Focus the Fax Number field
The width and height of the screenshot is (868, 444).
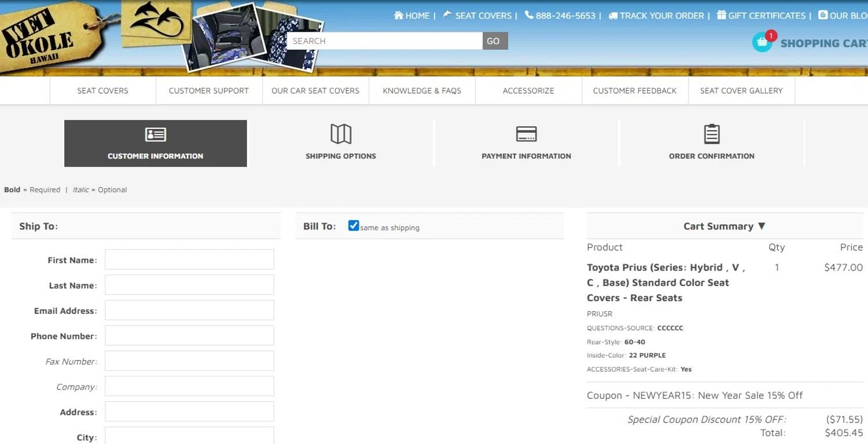[x=189, y=361]
